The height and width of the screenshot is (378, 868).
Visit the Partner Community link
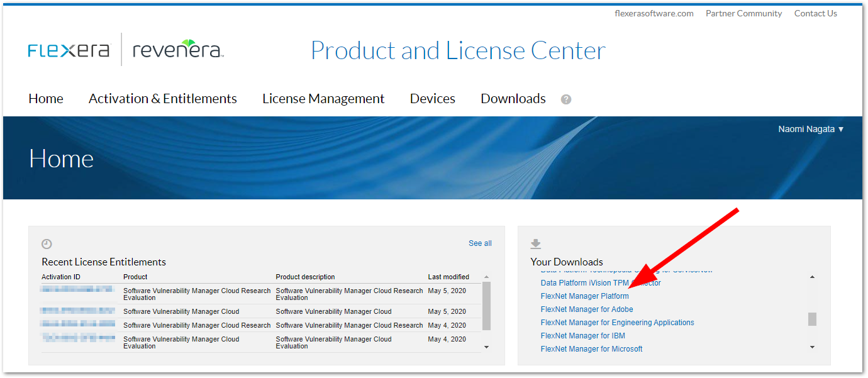coord(743,13)
